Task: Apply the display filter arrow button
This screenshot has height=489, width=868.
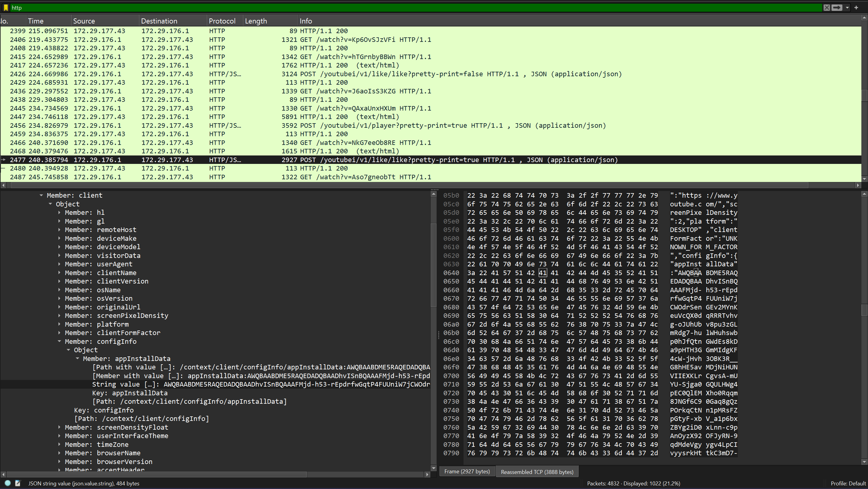Action: 837,8
